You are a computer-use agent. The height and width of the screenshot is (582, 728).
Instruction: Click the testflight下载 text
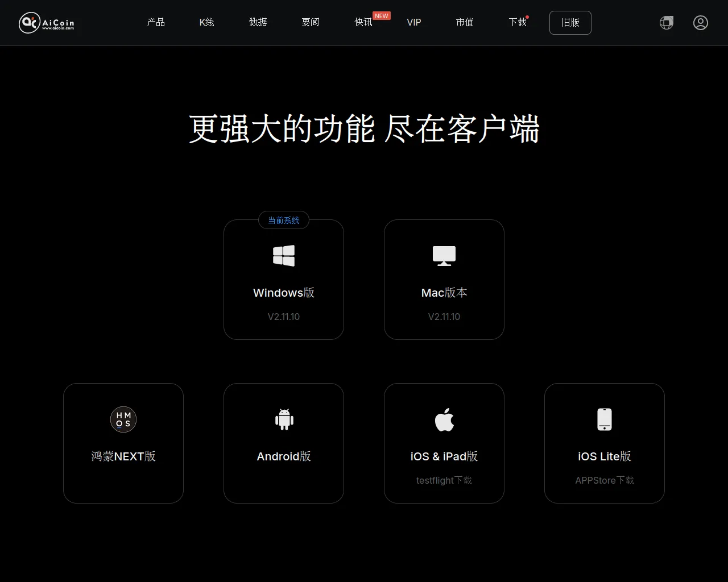(x=444, y=480)
